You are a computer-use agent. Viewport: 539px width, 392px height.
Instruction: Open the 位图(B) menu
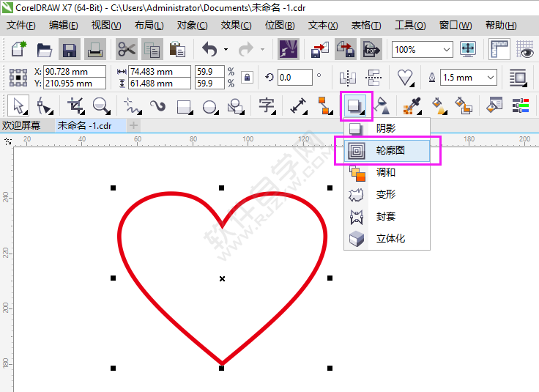point(280,26)
